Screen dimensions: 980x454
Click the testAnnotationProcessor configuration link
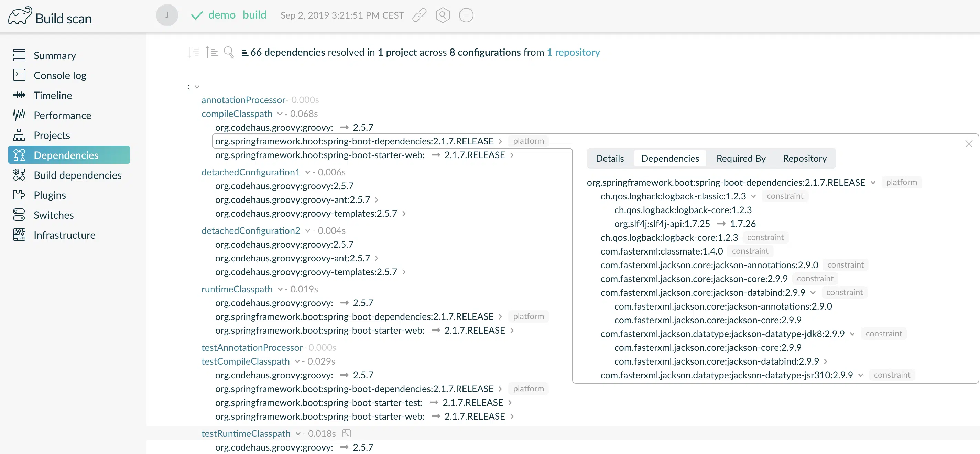pos(252,347)
